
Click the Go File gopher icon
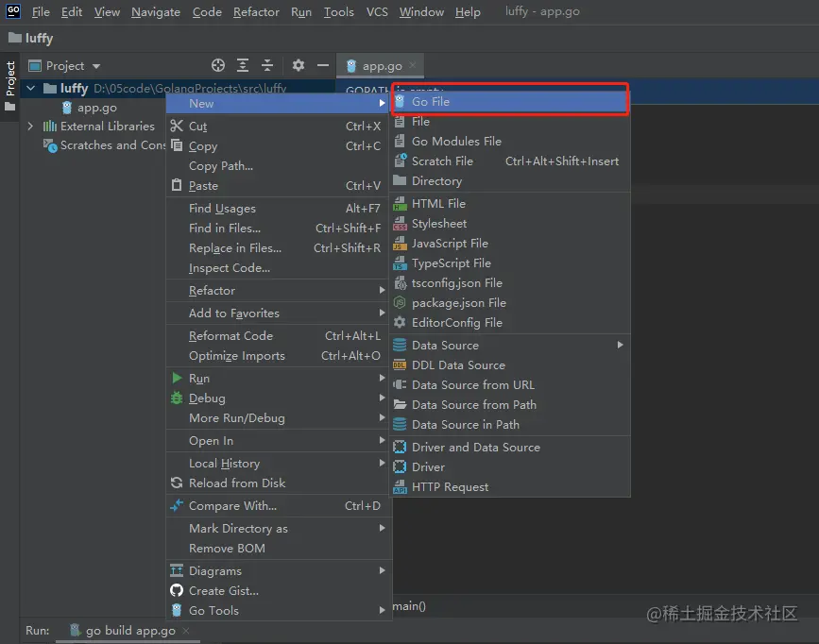400,101
